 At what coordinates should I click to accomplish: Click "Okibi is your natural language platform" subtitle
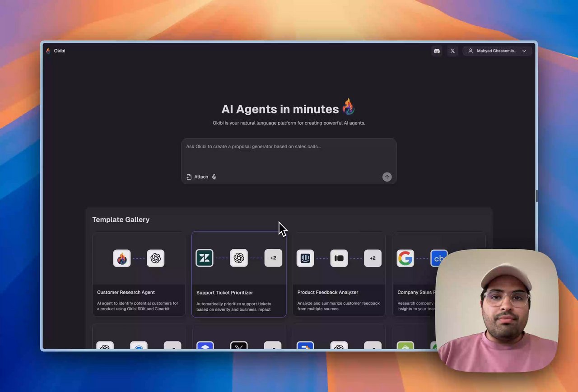289,123
